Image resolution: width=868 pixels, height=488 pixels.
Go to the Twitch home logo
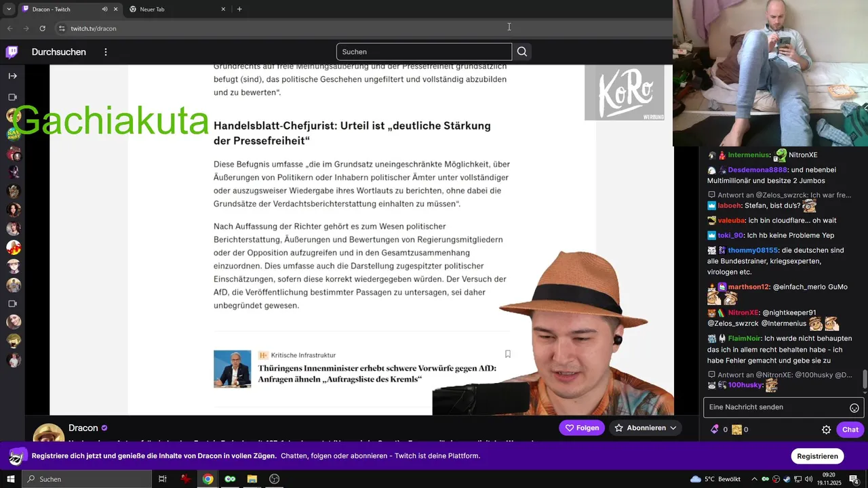click(12, 52)
